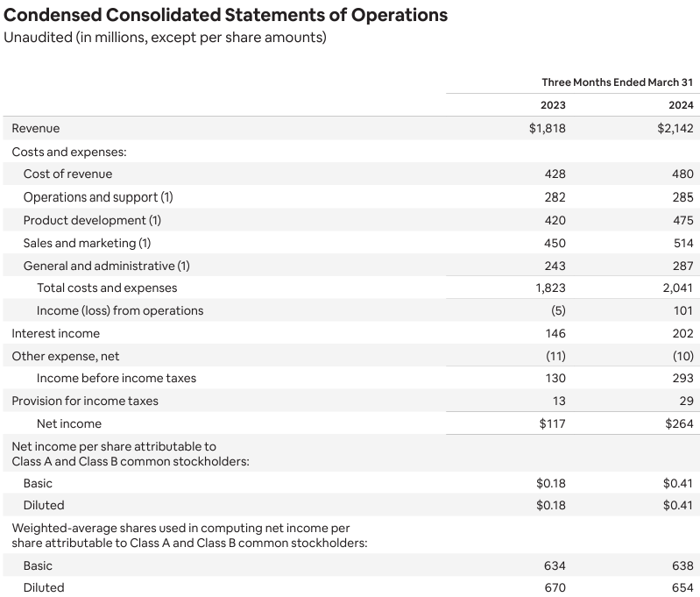Select weighted-average Basic shares 2023 value 634
The width and height of the screenshot is (700, 597).
tap(555, 565)
